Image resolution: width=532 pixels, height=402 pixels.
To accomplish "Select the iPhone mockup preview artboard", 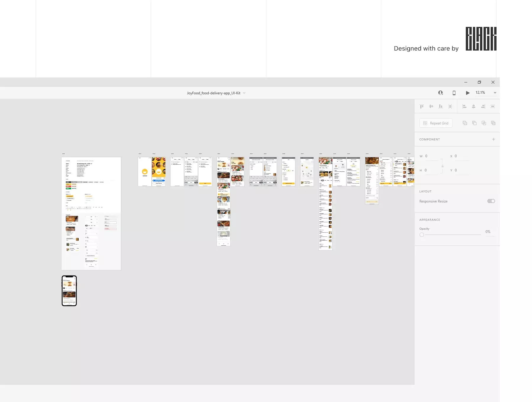I will [x=69, y=291].
